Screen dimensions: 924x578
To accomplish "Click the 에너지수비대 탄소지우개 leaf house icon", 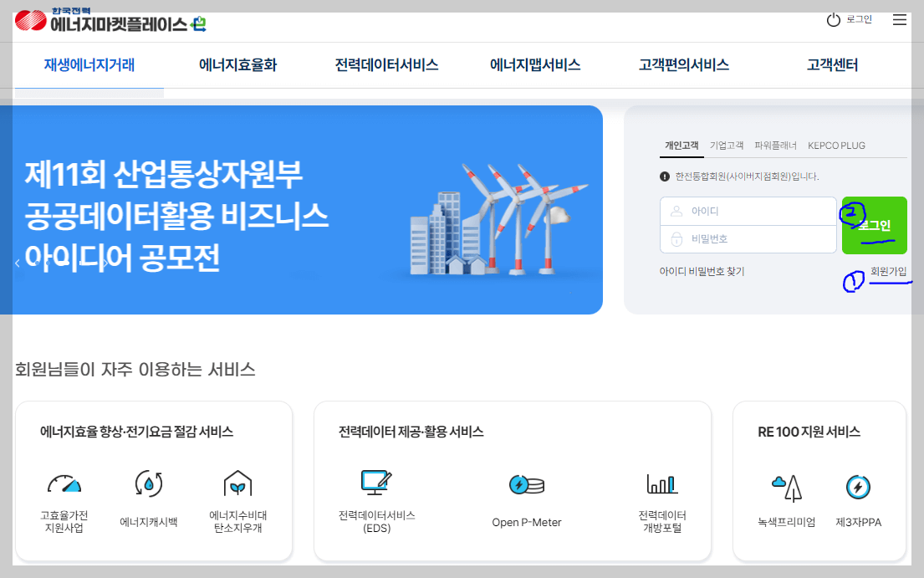I will pyautogui.click(x=237, y=483).
